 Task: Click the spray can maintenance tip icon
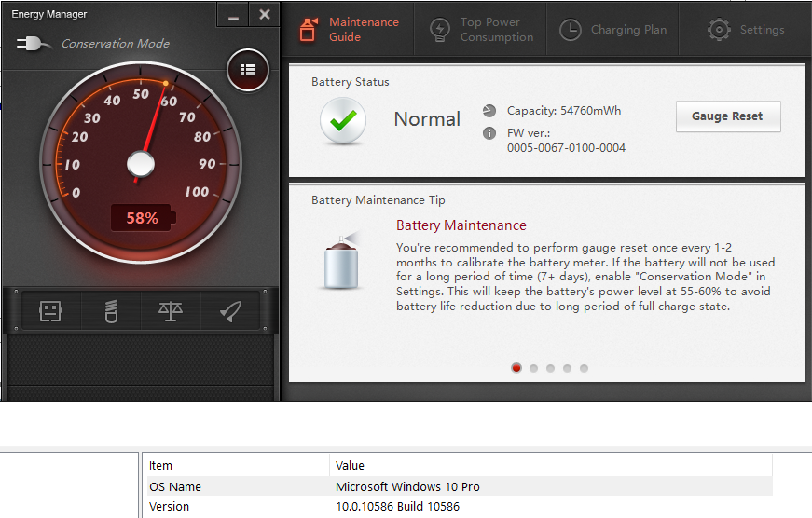click(341, 261)
